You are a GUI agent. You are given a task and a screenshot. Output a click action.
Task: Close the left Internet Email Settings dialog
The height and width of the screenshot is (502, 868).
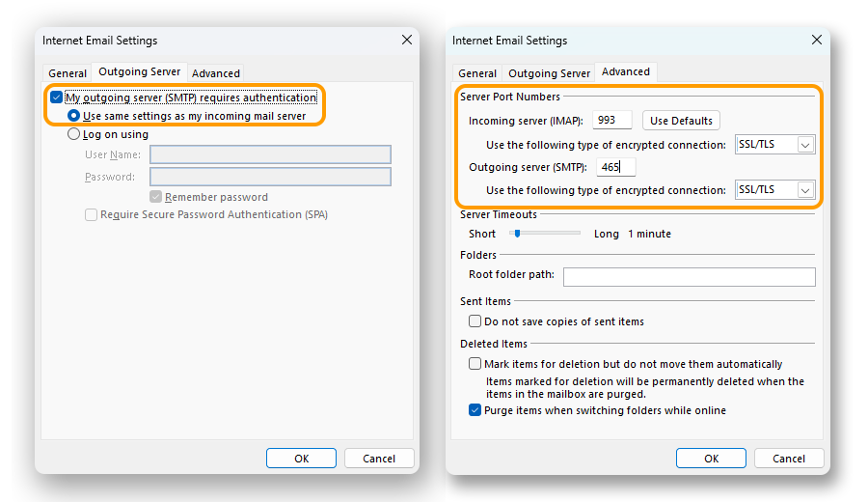406,41
